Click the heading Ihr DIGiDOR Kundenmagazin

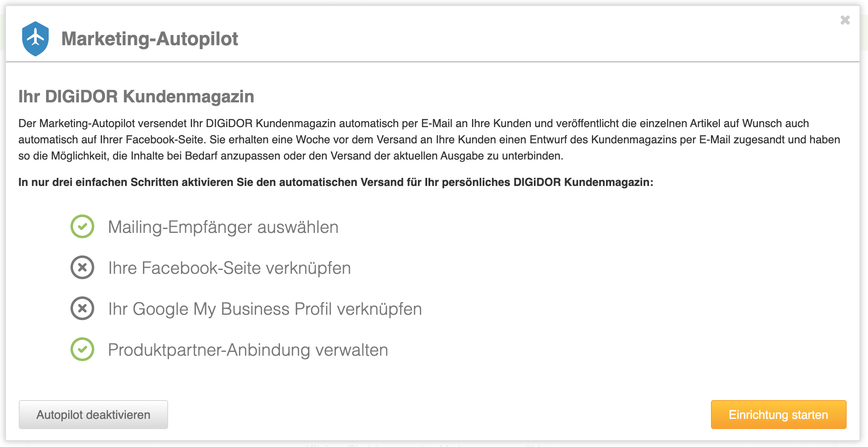pos(136,96)
